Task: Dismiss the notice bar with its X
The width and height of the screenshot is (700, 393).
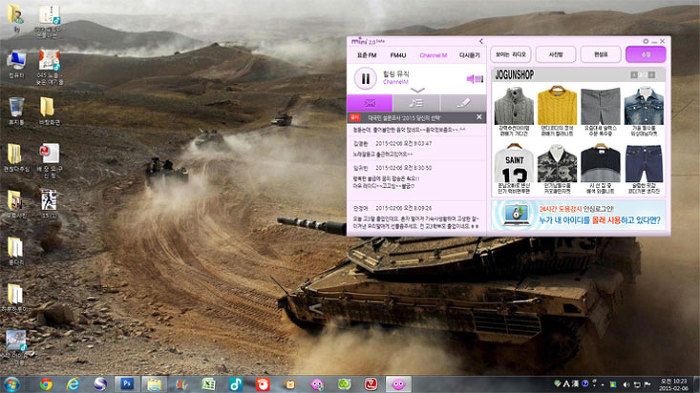Action: tap(479, 117)
